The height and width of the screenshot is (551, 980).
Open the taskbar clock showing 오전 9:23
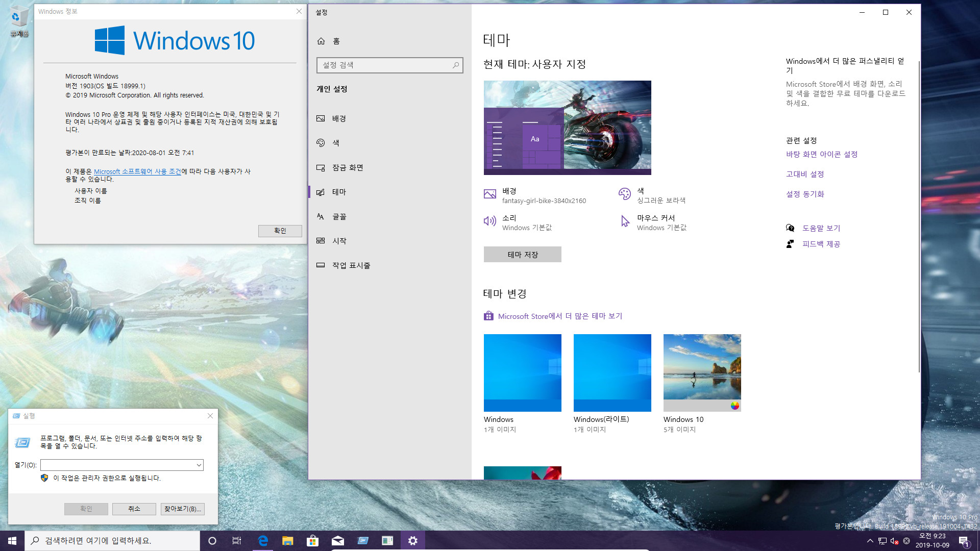point(932,541)
